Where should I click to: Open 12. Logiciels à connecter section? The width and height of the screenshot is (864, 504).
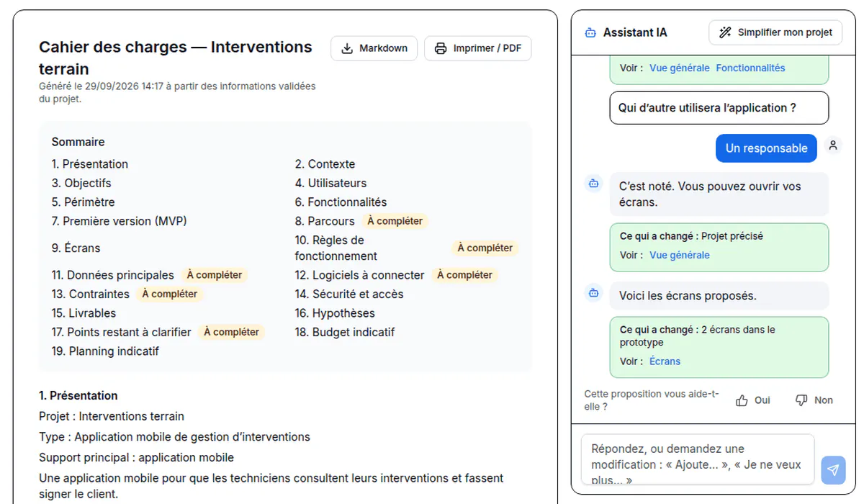point(360,275)
